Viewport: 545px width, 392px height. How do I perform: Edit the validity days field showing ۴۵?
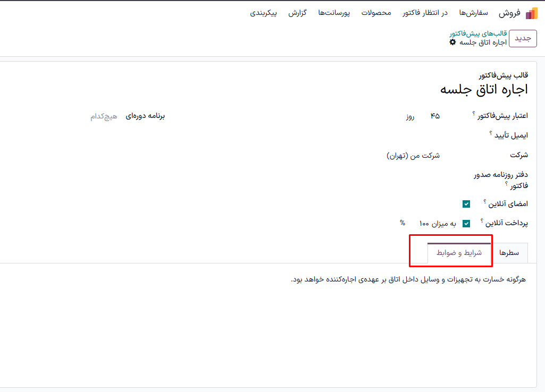tap(435, 116)
